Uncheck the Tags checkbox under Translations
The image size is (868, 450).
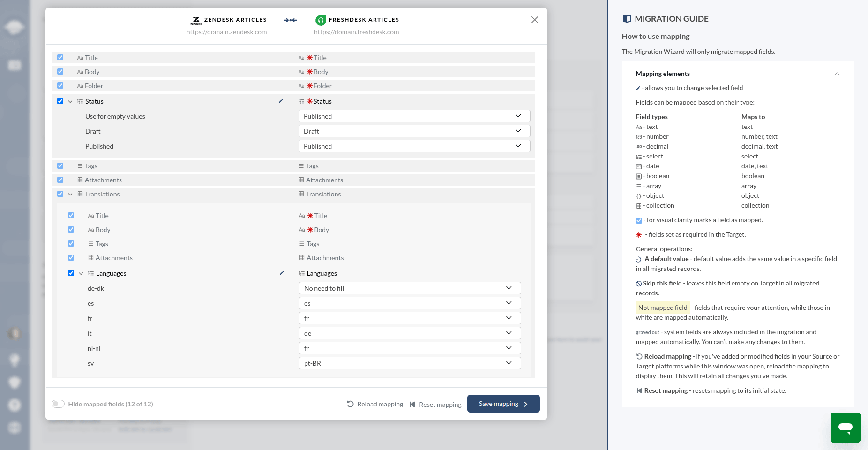coord(71,243)
